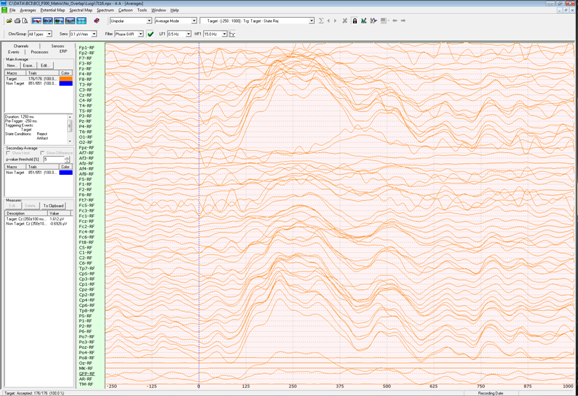Click the crossed-tools icon left of the padlock
This screenshot has width=578, height=396.
[345, 21]
